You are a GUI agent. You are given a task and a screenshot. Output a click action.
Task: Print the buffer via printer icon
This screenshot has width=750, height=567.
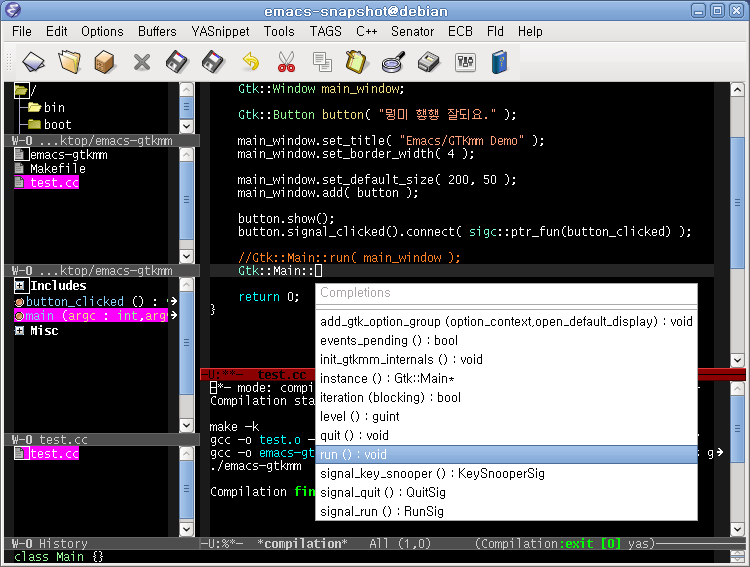pos(429,62)
